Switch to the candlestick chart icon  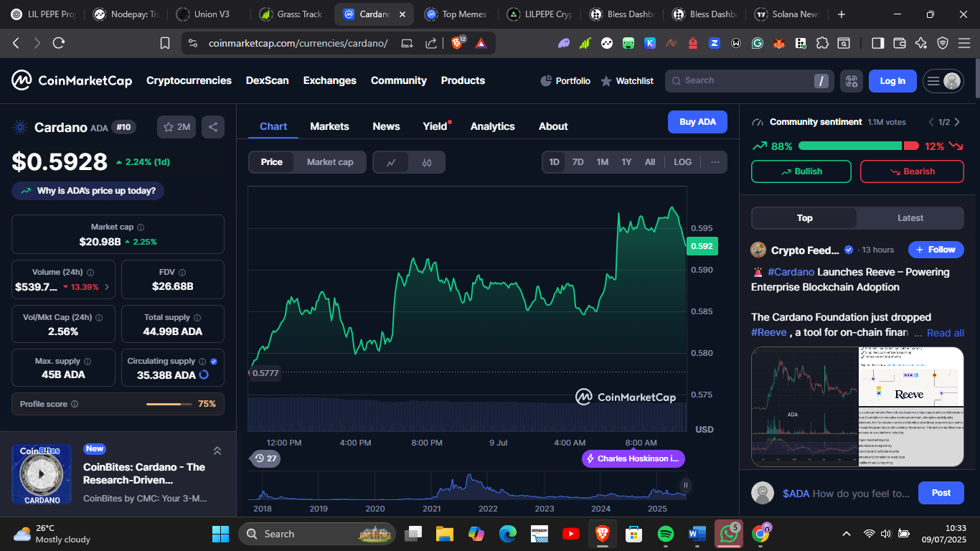[x=427, y=162]
